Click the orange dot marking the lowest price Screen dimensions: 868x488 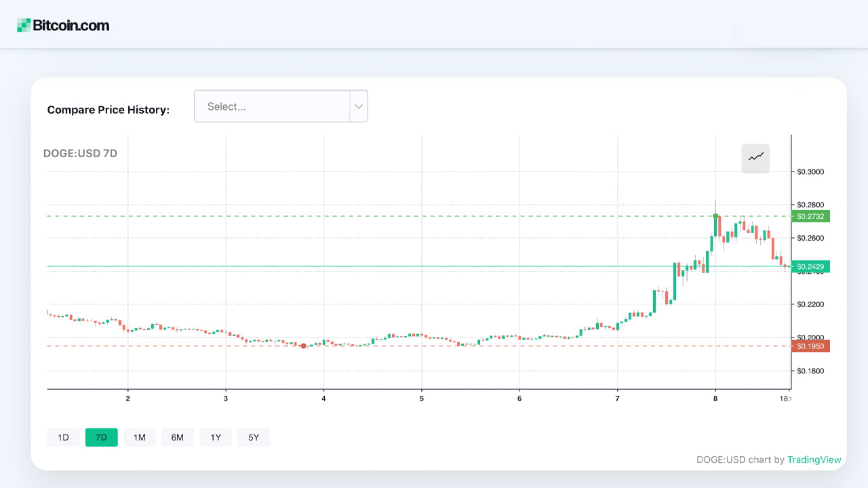pos(303,346)
